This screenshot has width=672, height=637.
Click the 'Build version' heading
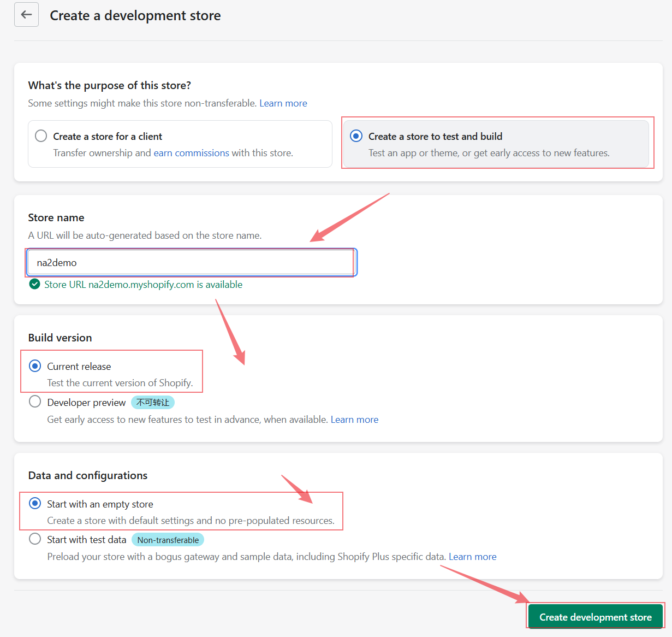coord(60,338)
